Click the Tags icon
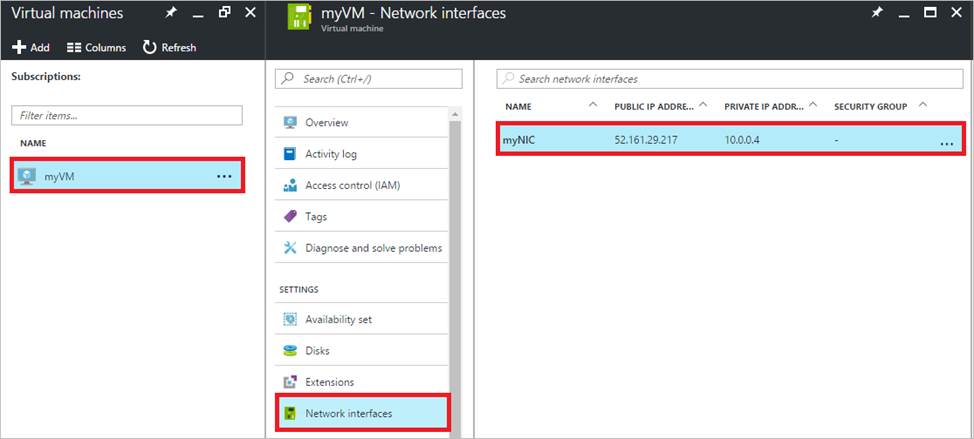The width and height of the screenshot is (974, 439). point(290,216)
